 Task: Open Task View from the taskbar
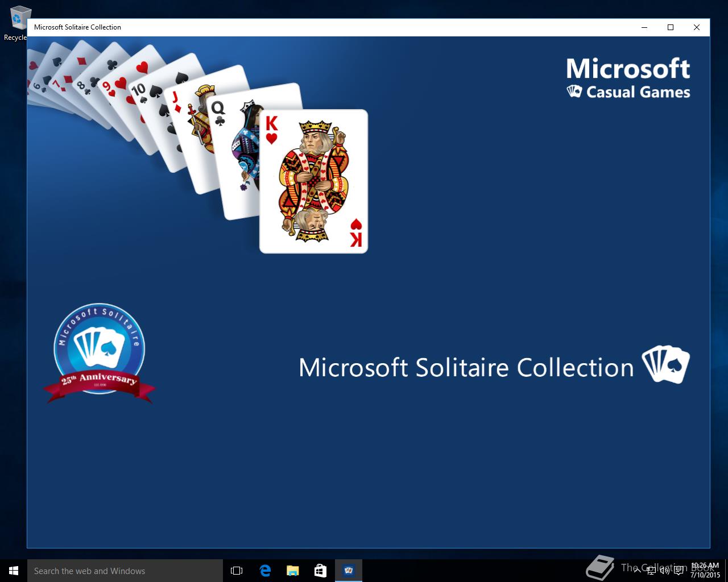click(237, 571)
